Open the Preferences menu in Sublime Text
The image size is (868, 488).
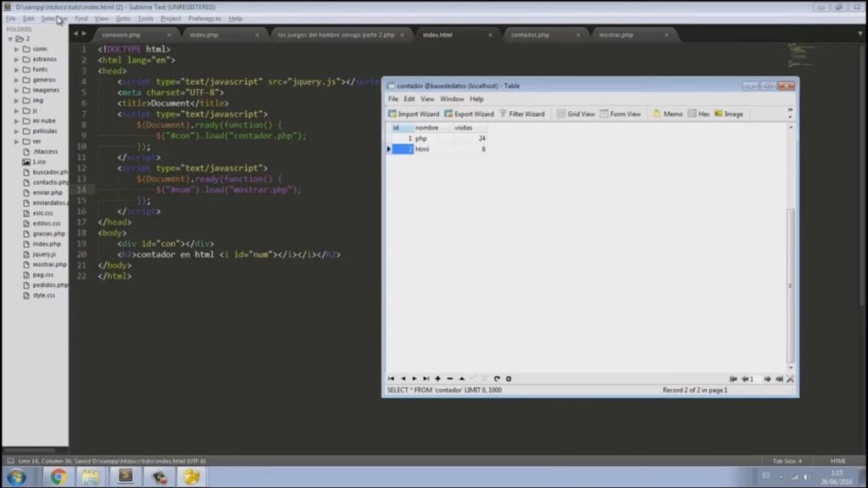tap(204, 19)
